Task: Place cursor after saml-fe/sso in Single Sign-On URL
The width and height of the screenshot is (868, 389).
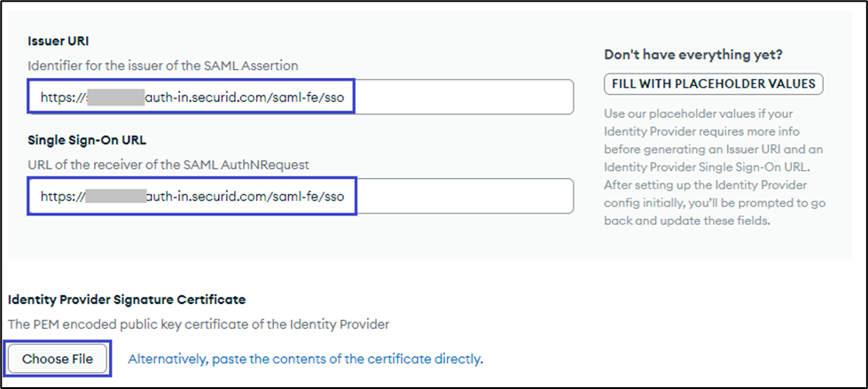Action: 344,196
